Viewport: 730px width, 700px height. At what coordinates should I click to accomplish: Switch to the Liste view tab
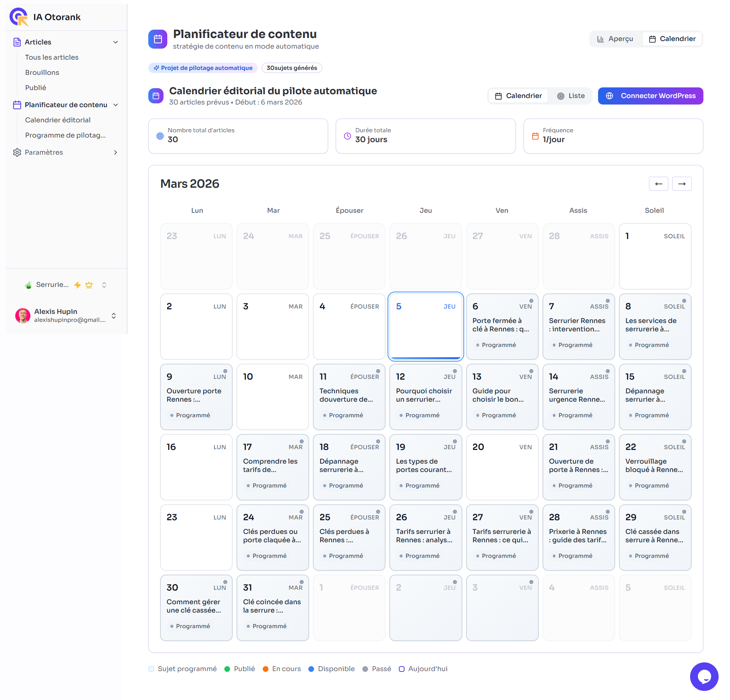point(570,96)
